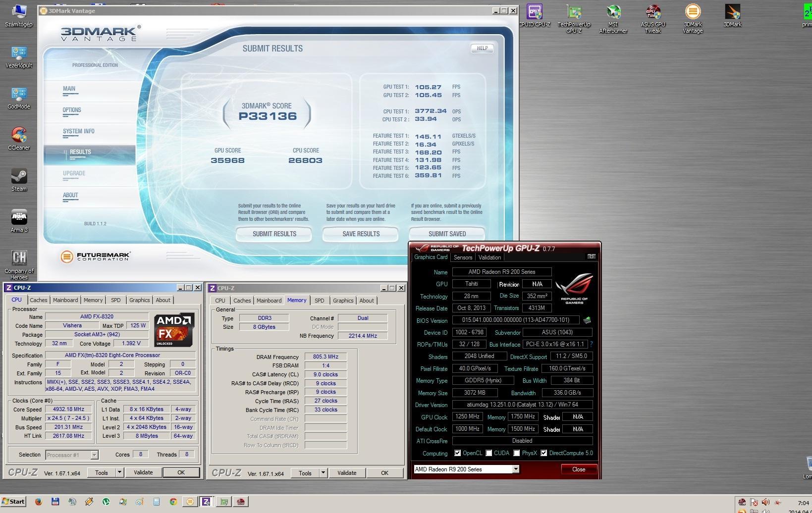Viewport: 812px width, 513px height.
Task: Click the Action Center flag tray icon
Action: (754, 502)
